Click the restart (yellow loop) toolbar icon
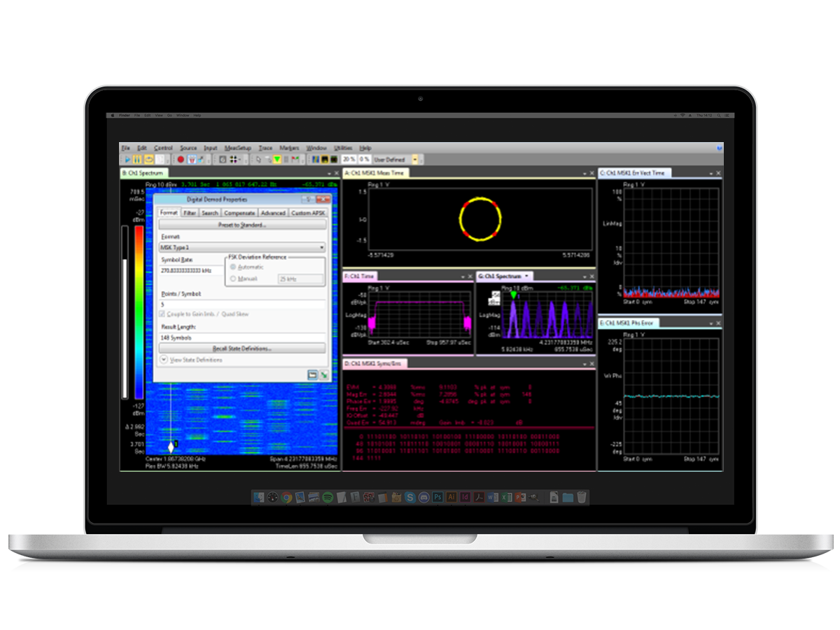The width and height of the screenshot is (840, 630). 148,160
